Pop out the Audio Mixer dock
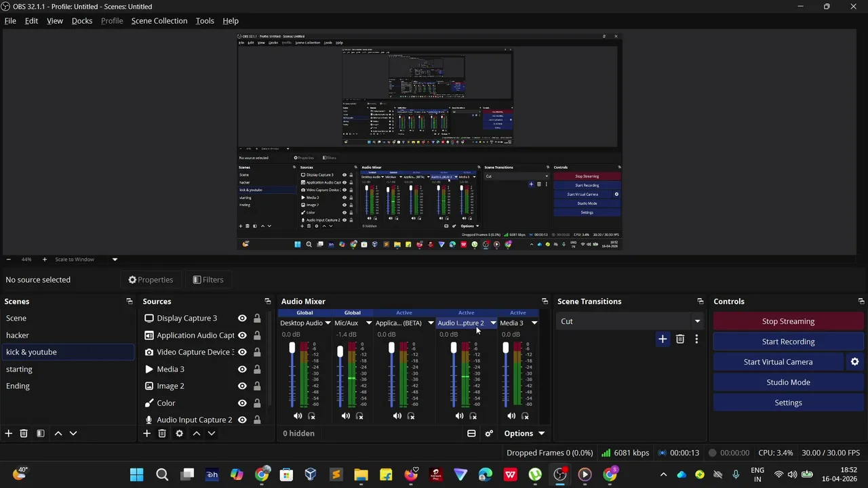 point(545,301)
